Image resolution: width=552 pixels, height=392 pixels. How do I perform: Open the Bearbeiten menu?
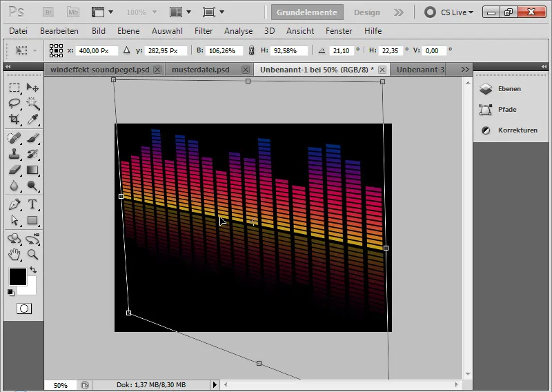pos(59,31)
